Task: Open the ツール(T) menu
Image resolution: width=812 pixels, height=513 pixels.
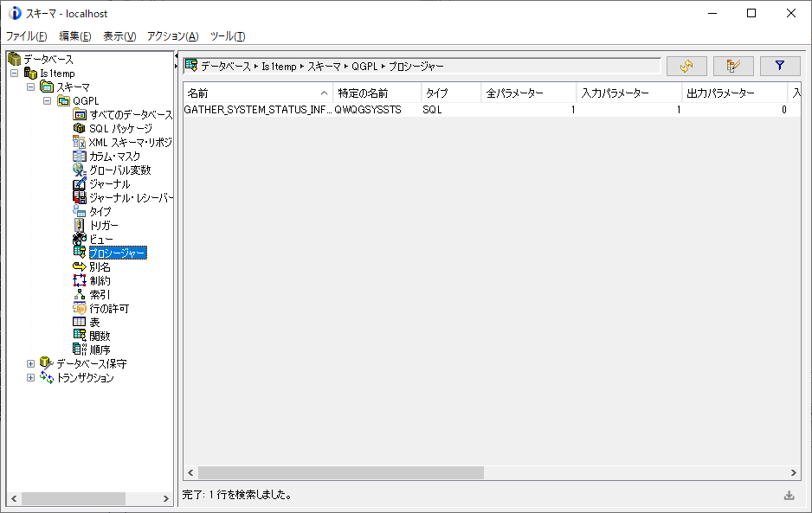Action: tap(228, 35)
